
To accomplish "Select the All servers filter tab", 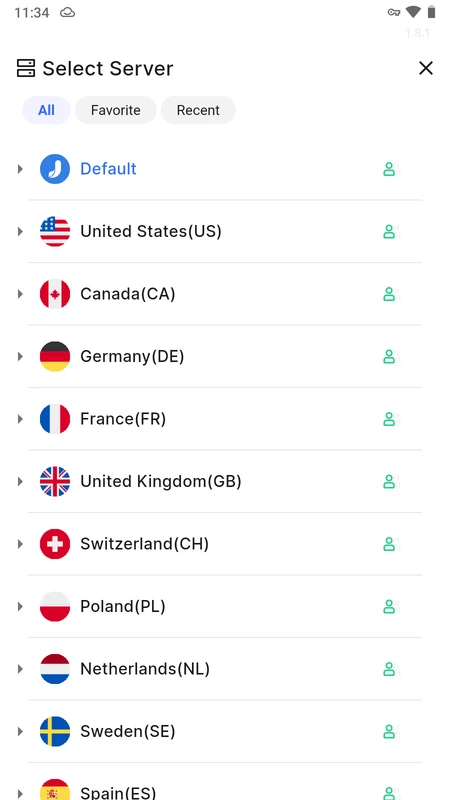I will 46,110.
